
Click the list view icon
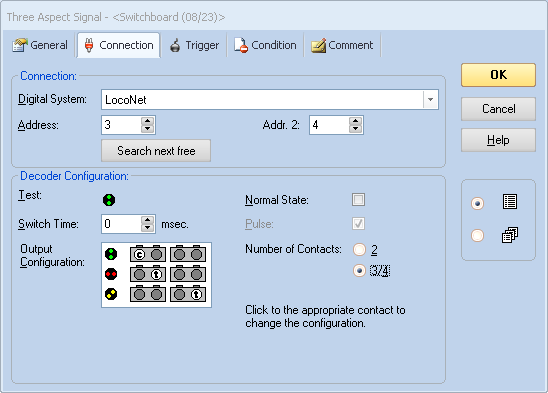pyautogui.click(x=510, y=202)
